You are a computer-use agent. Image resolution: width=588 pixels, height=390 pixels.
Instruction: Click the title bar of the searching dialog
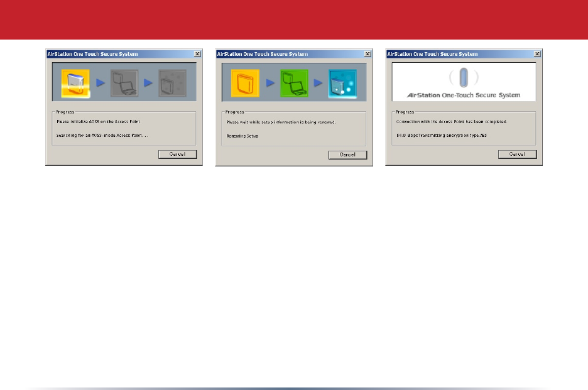(x=124, y=54)
